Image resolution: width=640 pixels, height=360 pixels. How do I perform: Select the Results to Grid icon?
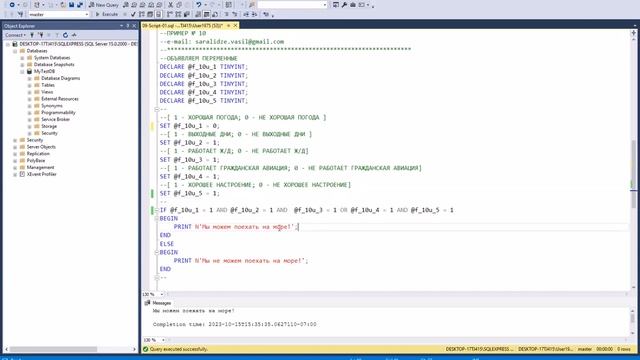point(207,14)
